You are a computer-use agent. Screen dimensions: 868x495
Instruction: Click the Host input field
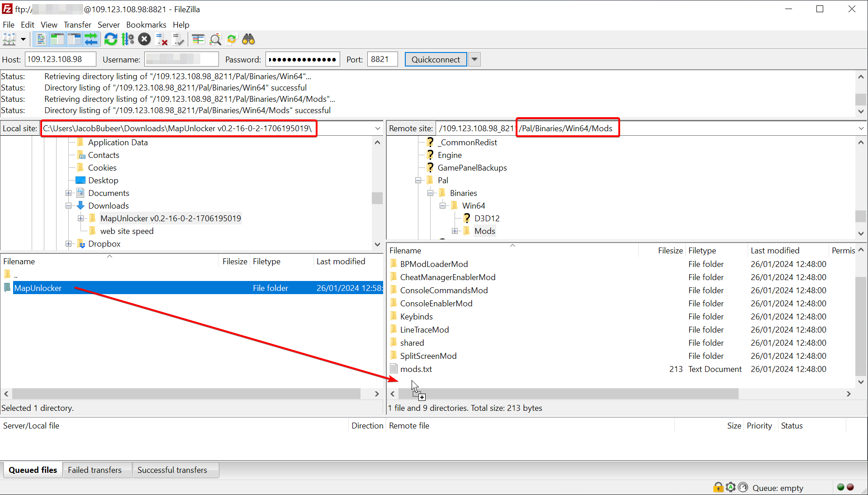[60, 59]
